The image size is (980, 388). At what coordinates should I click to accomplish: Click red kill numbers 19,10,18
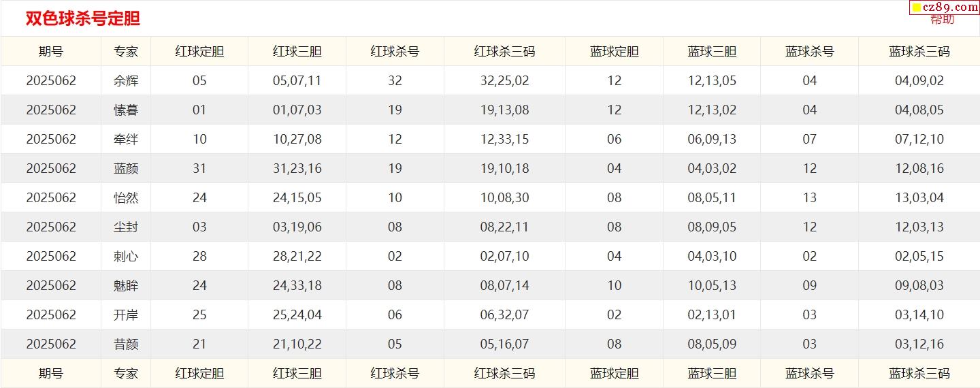click(x=504, y=169)
